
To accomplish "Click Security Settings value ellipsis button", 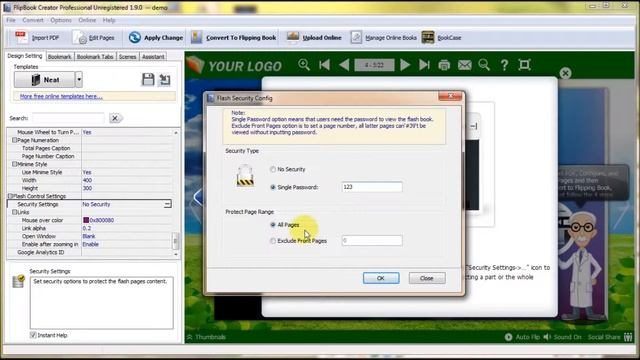I will coord(167,204).
